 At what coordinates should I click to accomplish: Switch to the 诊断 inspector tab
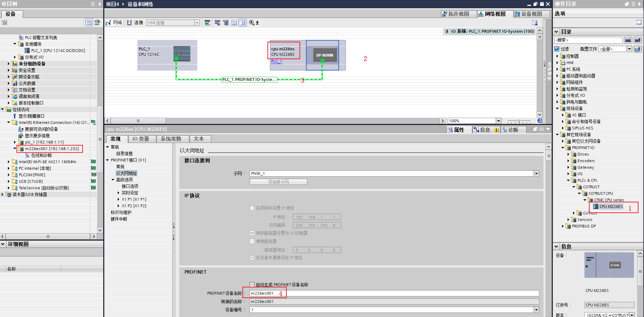pyautogui.click(x=513, y=130)
